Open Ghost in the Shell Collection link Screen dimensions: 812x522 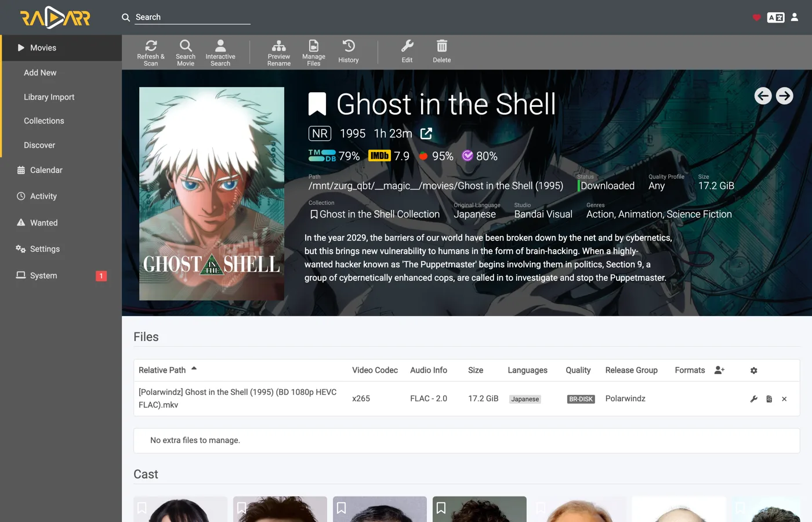pyautogui.click(x=380, y=214)
